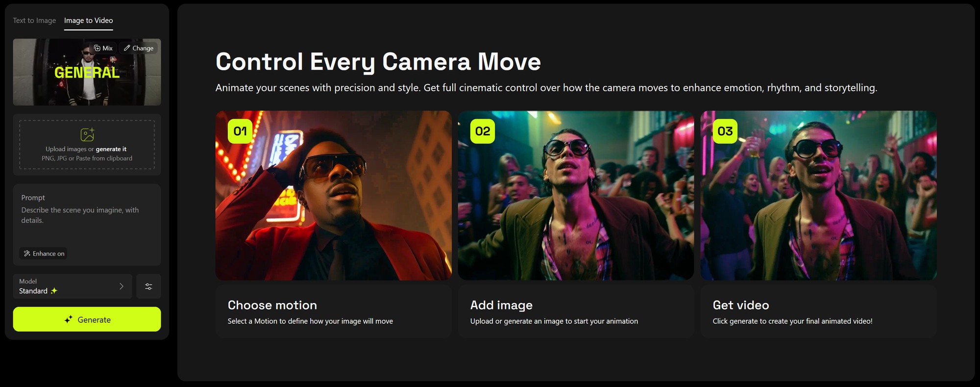
Task: Click the Mix button on motion preview
Action: (x=103, y=48)
